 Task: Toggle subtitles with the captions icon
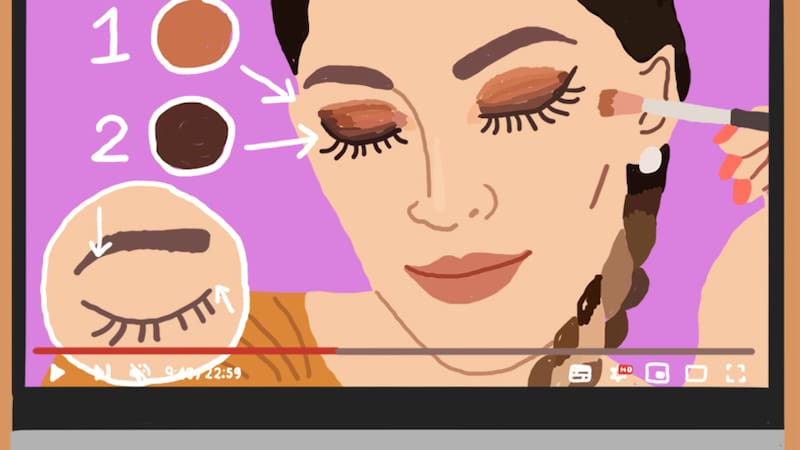pyautogui.click(x=581, y=373)
